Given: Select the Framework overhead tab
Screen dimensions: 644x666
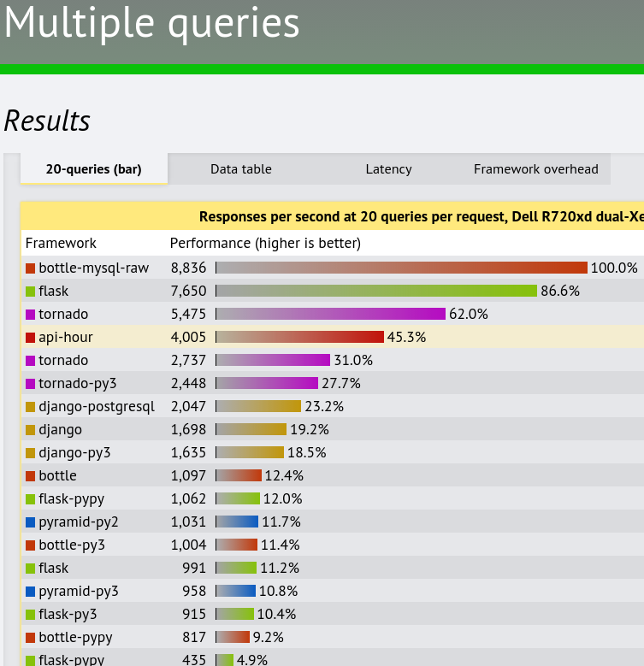Looking at the screenshot, I should pyautogui.click(x=536, y=169).
